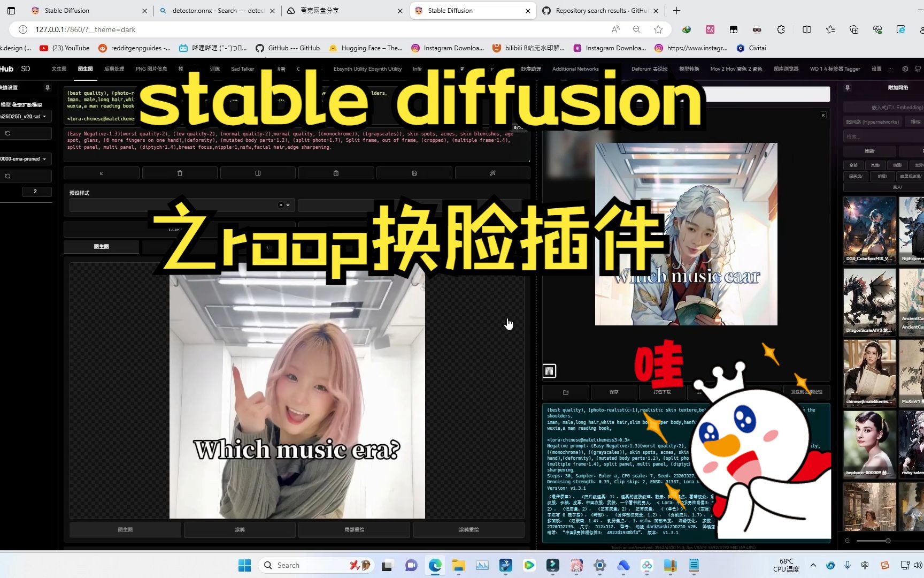This screenshot has height=578, width=924.
Task: Toggle the pin on the 附加网络 panel
Action: coord(848,87)
